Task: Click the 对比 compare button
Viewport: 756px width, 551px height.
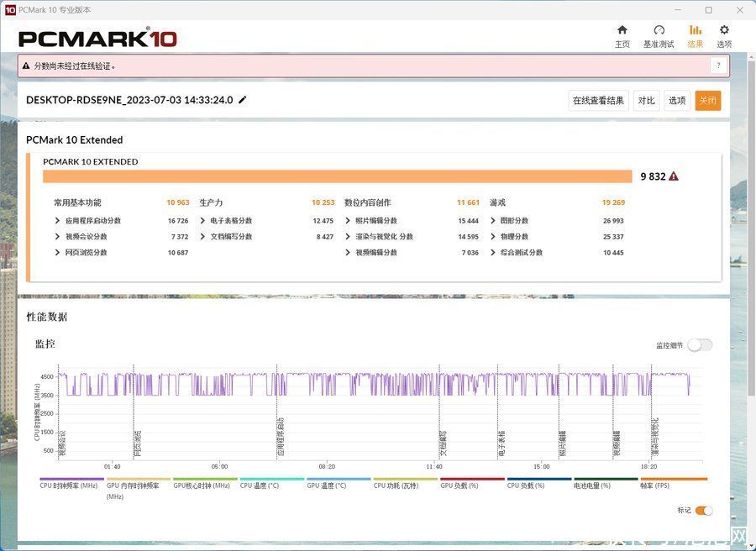Action: (646, 101)
